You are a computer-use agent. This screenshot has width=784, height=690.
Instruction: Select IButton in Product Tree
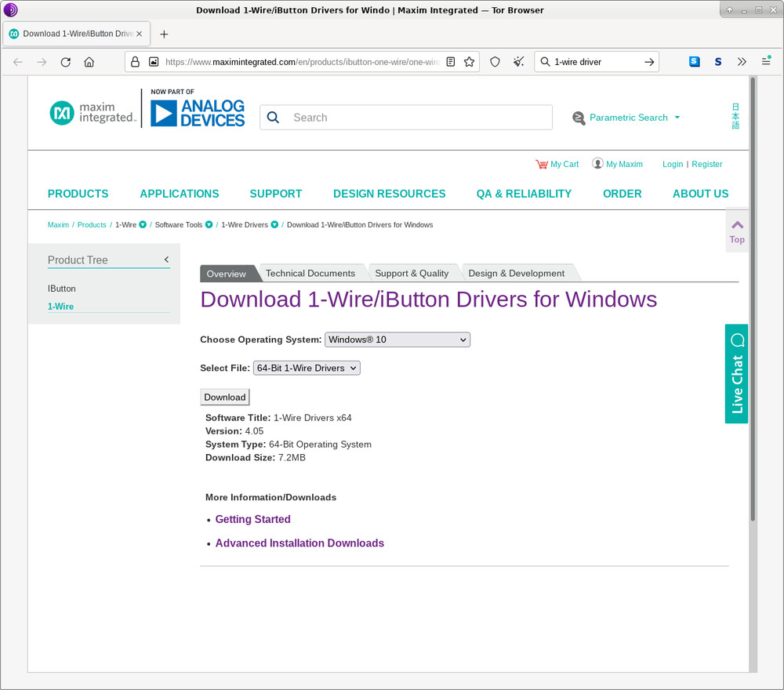[x=61, y=289]
